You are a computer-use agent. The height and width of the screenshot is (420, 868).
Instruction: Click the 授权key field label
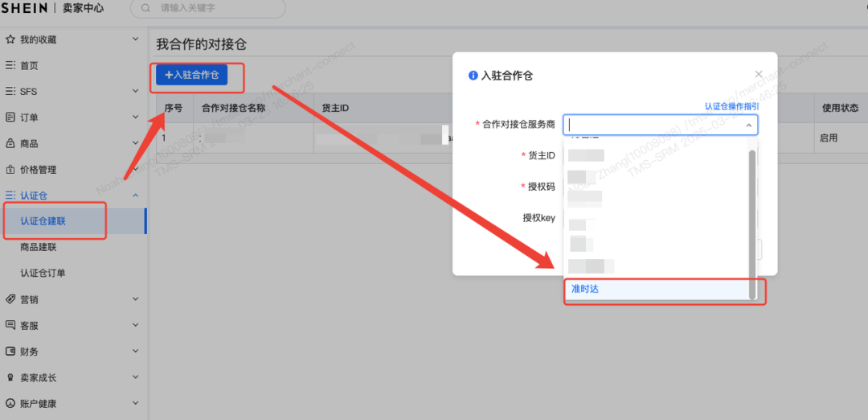(x=538, y=218)
